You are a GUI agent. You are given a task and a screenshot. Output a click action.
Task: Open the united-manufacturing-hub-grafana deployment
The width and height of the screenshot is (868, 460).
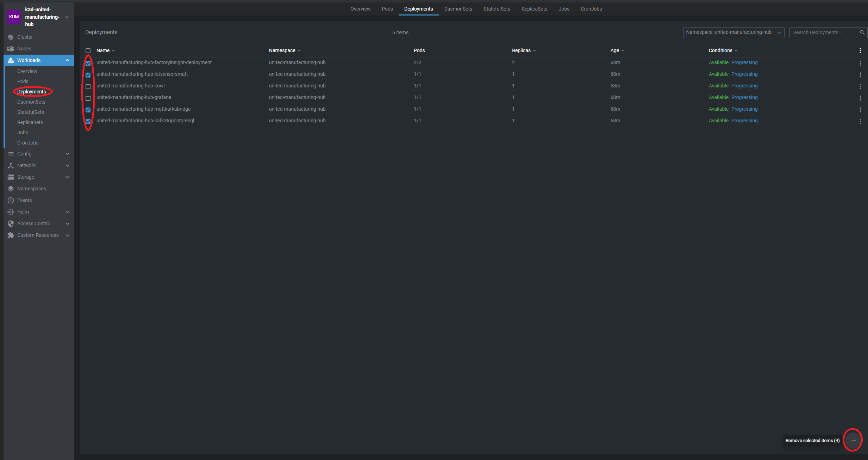point(134,98)
